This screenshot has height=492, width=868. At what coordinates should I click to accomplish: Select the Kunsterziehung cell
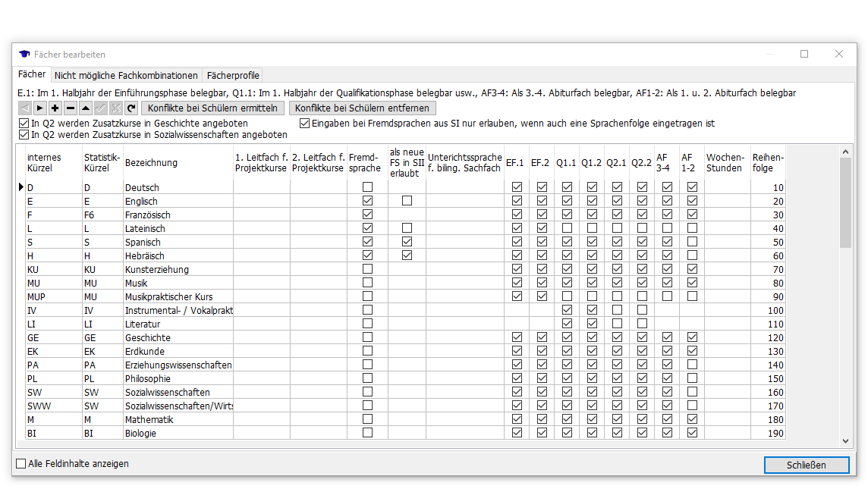(x=178, y=269)
